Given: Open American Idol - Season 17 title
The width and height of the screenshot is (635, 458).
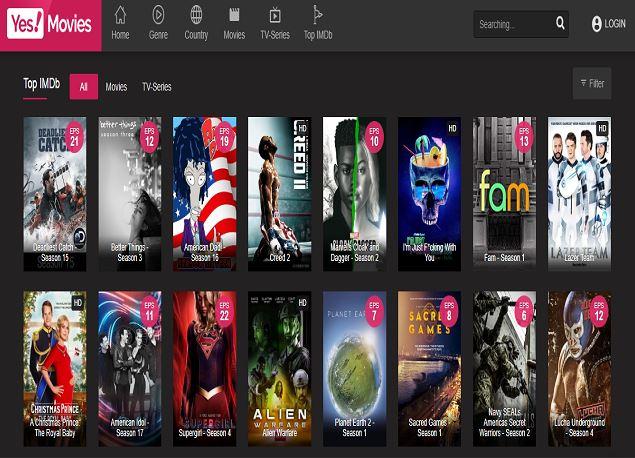Looking at the screenshot, I should pos(130,428).
